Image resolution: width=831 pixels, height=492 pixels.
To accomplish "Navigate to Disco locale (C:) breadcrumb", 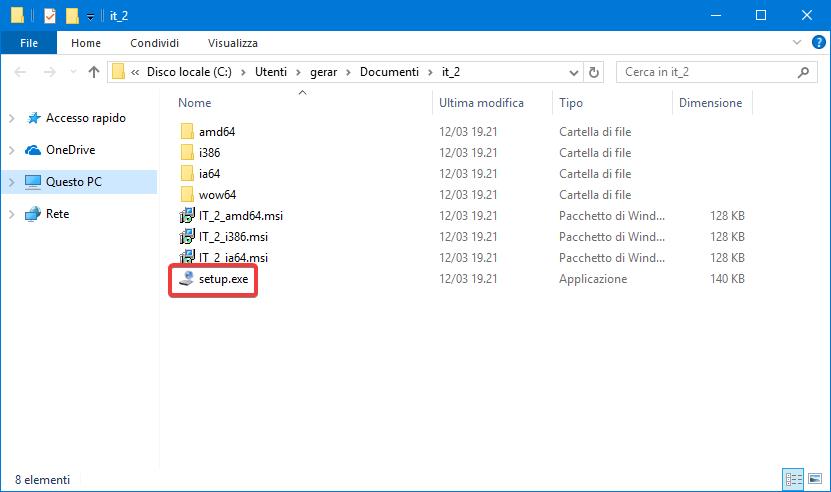I will click(189, 72).
